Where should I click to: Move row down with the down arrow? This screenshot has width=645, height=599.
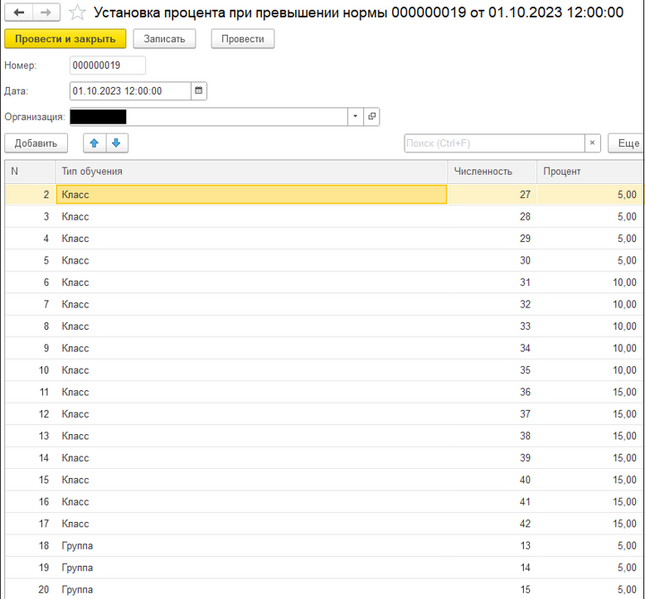117,144
